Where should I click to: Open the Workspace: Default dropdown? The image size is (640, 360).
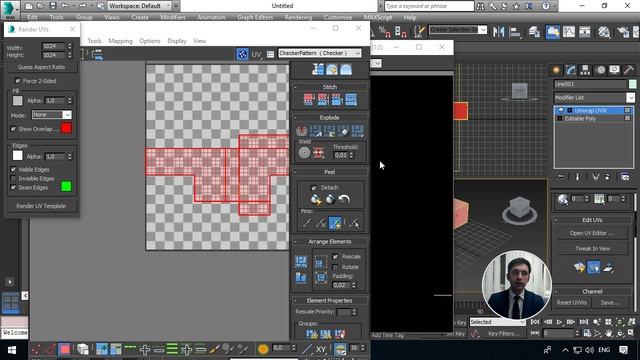(x=140, y=6)
